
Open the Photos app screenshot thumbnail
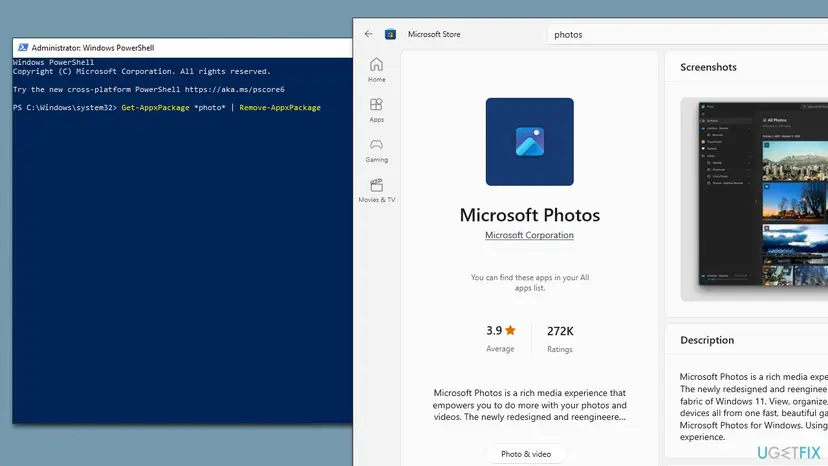[763, 194]
